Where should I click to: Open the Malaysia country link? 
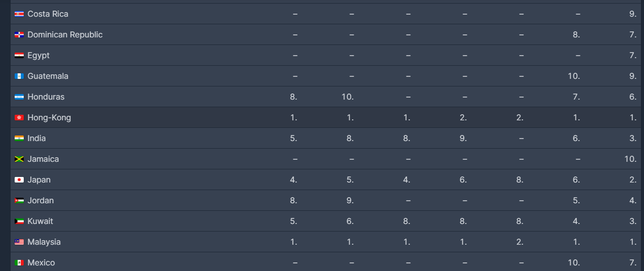pos(44,242)
